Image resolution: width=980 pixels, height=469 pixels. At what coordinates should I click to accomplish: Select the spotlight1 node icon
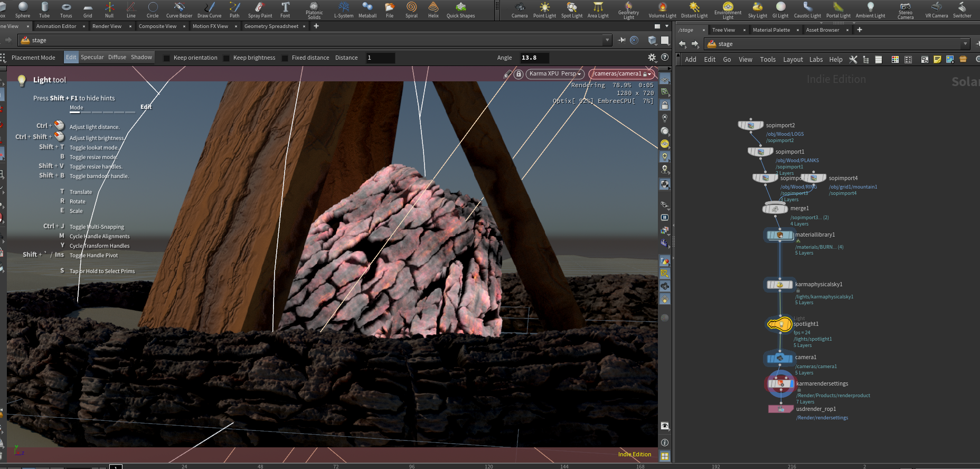pos(779,324)
